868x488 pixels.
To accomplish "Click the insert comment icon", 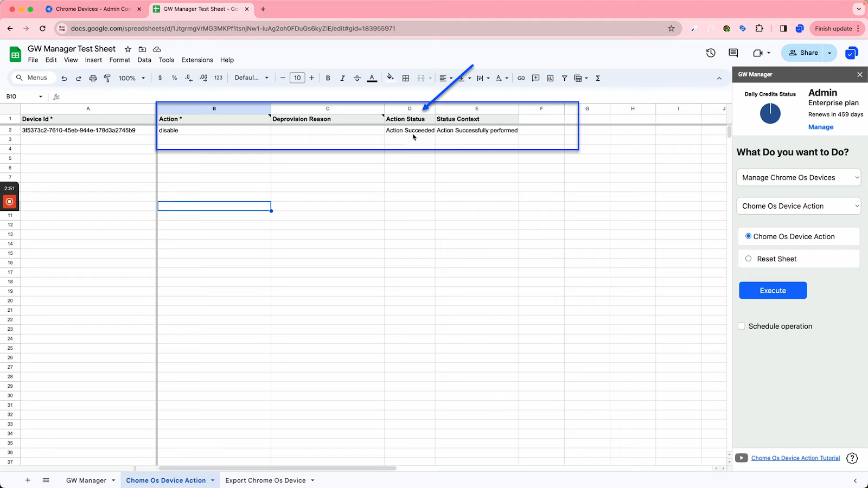I will coord(535,78).
